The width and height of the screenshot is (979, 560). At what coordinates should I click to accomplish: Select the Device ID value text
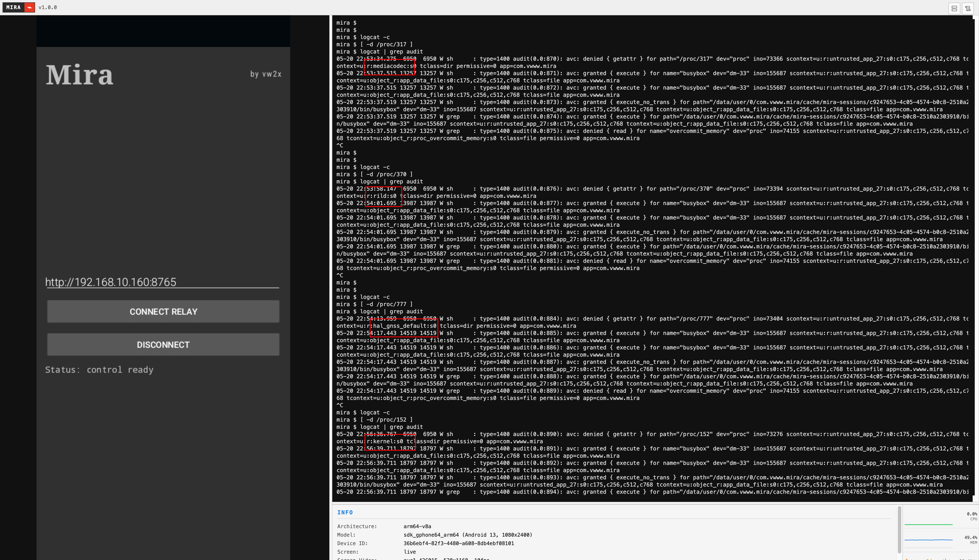pyautogui.click(x=459, y=543)
